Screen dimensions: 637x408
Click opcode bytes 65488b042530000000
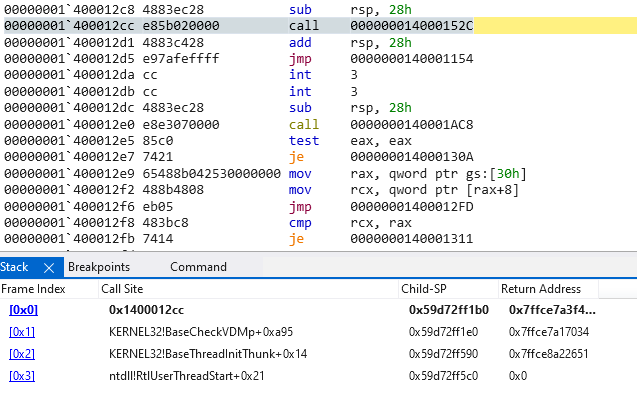coord(211,174)
